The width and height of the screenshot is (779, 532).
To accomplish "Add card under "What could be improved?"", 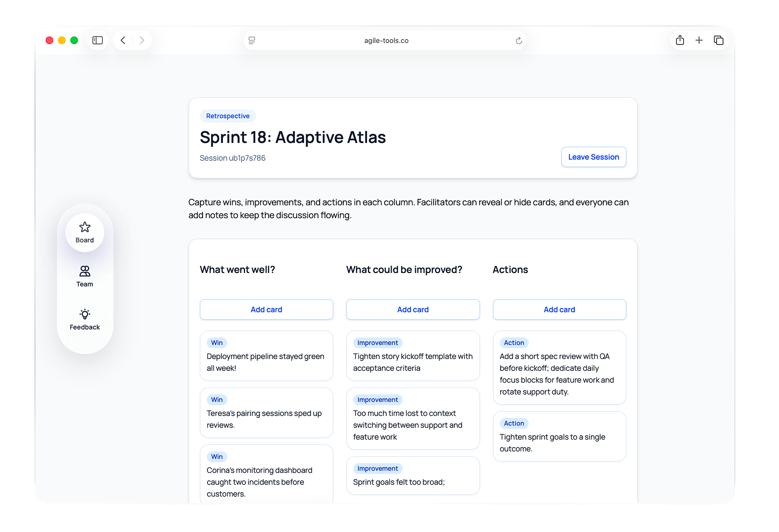I will [x=413, y=310].
